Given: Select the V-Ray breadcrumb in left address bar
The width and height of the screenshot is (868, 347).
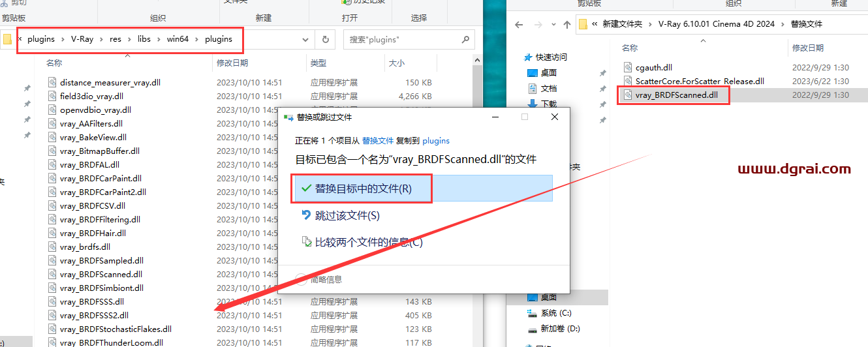Looking at the screenshot, I should pos(82,39).
